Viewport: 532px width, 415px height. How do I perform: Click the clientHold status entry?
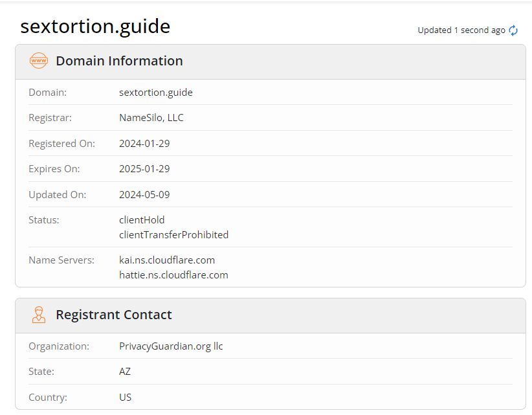(x=142, y=220)
